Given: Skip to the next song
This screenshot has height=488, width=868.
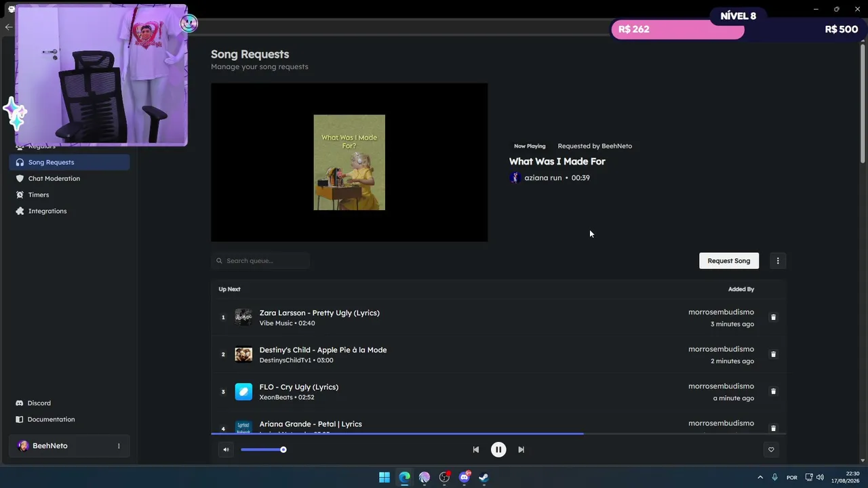Looking at the screenshot, I should [x=521, y=449].
